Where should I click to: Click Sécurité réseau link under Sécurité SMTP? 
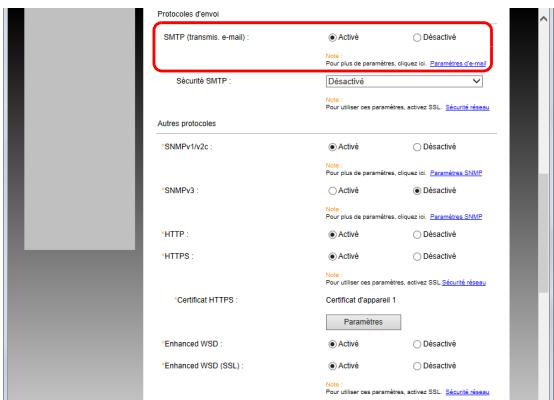pos(467,107)
